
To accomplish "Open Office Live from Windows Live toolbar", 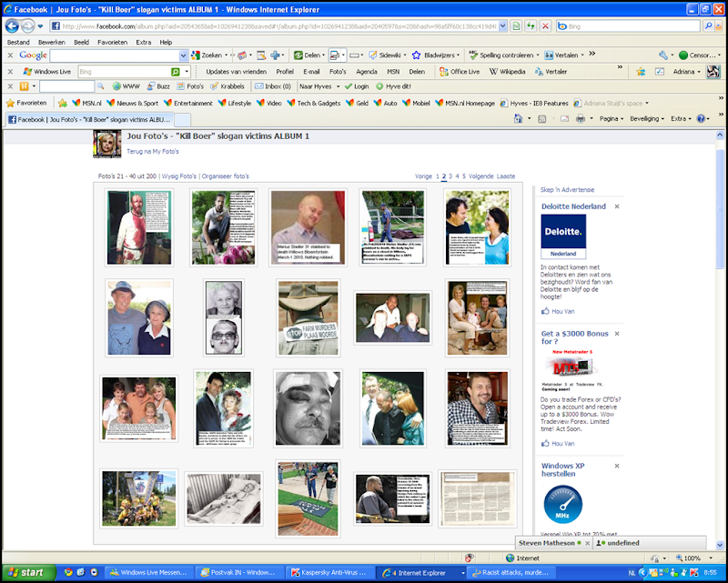I will click(460, 72).
